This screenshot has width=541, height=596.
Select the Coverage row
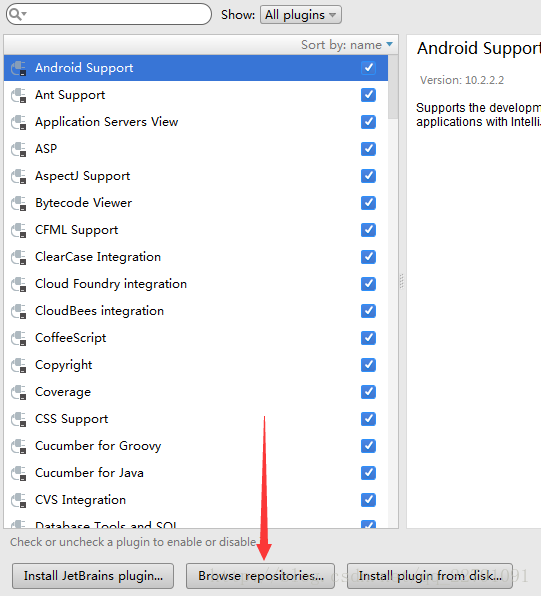[196, 392]
